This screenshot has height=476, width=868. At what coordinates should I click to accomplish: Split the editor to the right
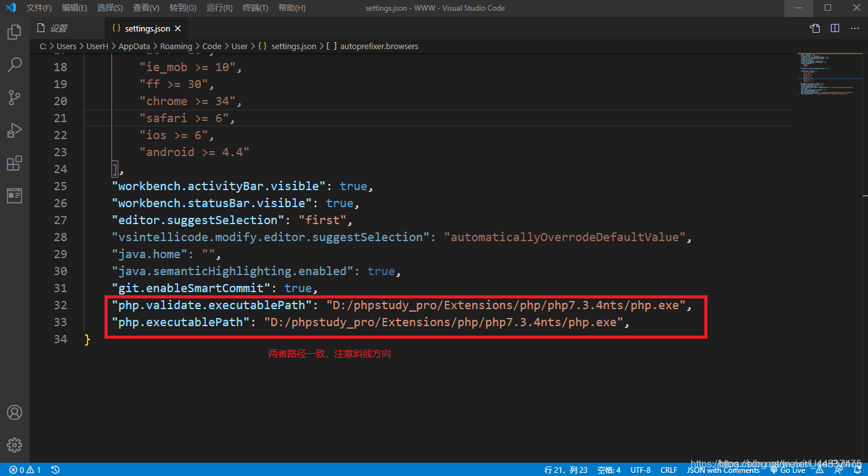[835, 28]
